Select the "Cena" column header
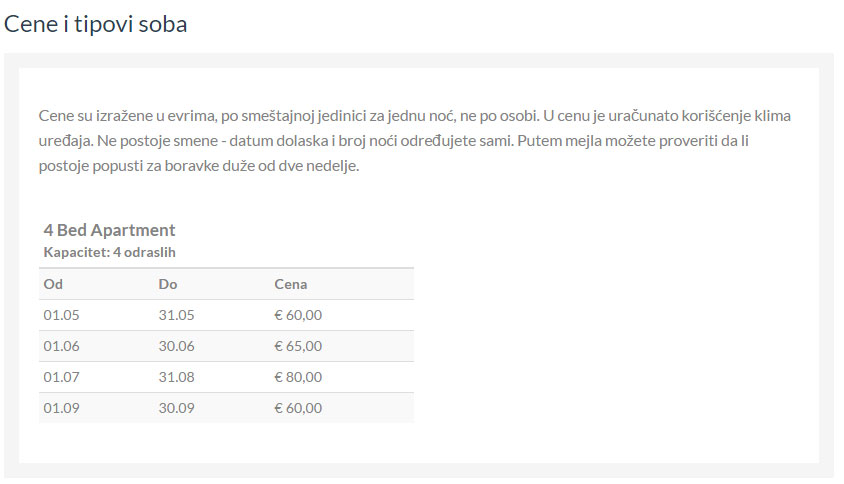 291,284
